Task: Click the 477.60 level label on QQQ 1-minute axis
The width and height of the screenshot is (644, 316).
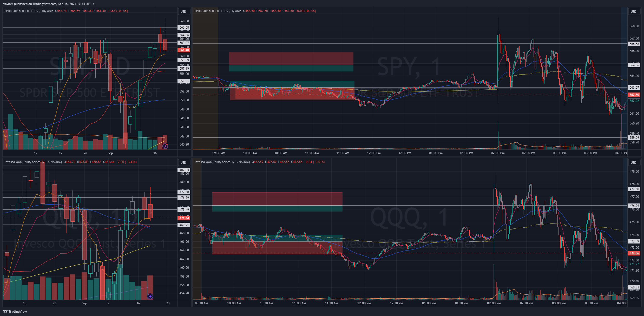Action: [x=634, y=189]
